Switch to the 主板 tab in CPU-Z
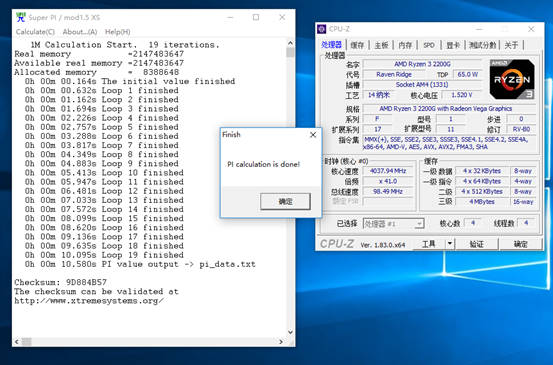Screen dimensions: 553x365 (x=381, y=45)
